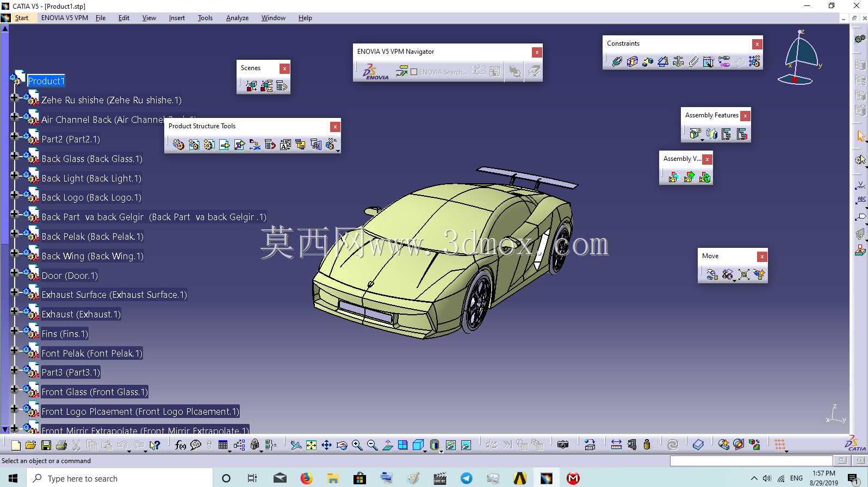Open the Start menu in CATIA menubar
Viewport: 868px width, 487px height.
click(22, 18)
